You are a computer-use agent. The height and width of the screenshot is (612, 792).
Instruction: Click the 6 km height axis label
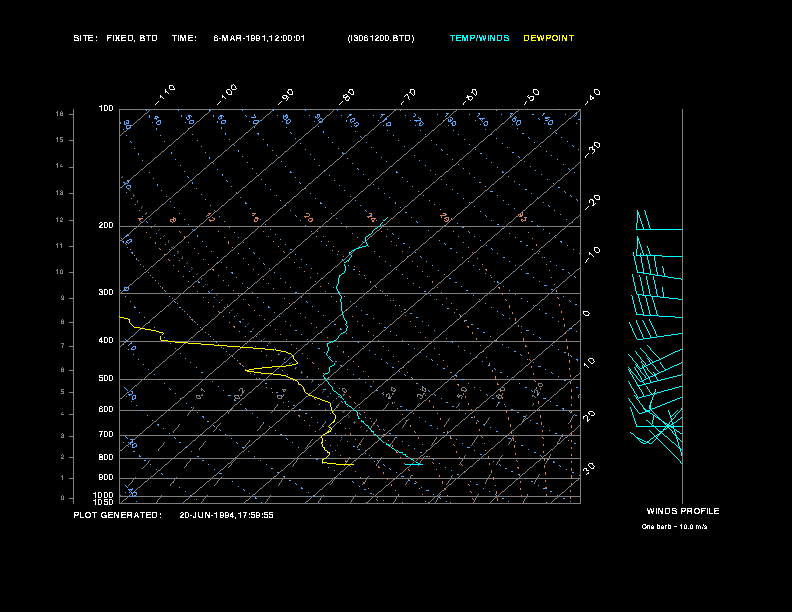63,370
